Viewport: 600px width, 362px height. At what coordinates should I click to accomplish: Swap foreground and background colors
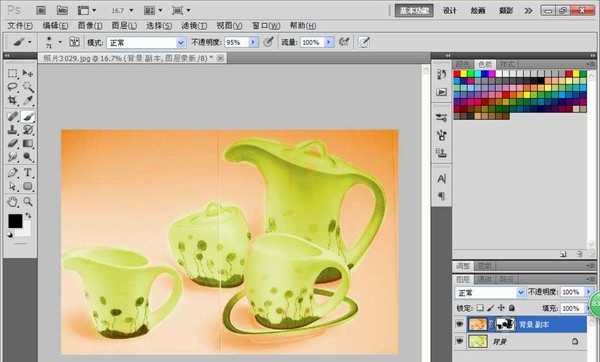click(x=28, y=216)
